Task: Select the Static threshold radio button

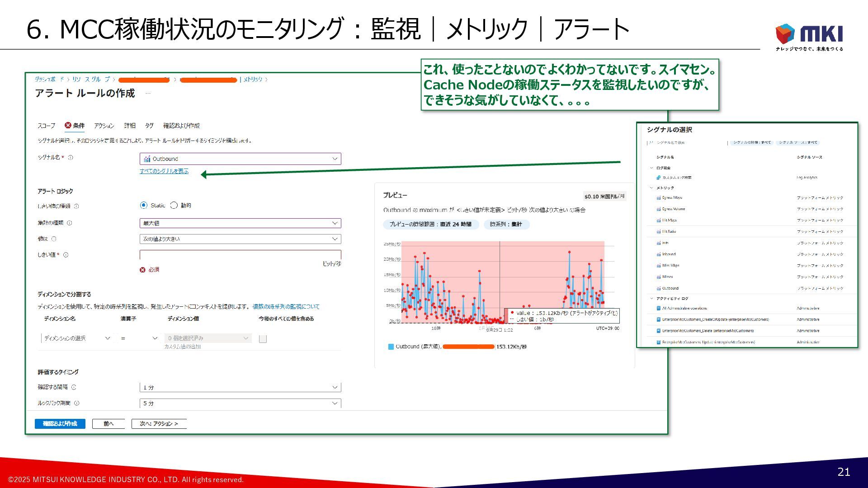Action: point(144,205)
